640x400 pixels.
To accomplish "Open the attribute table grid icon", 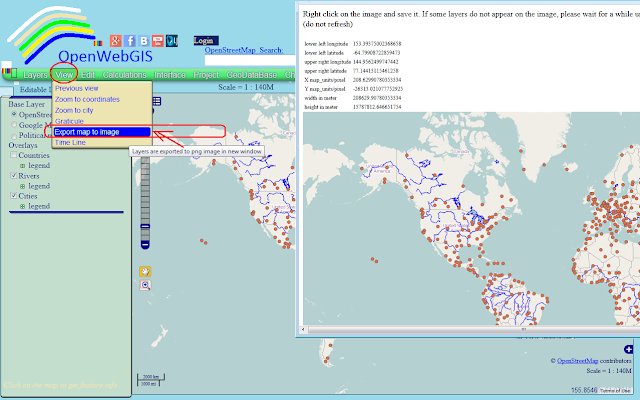I will (157, 101).
